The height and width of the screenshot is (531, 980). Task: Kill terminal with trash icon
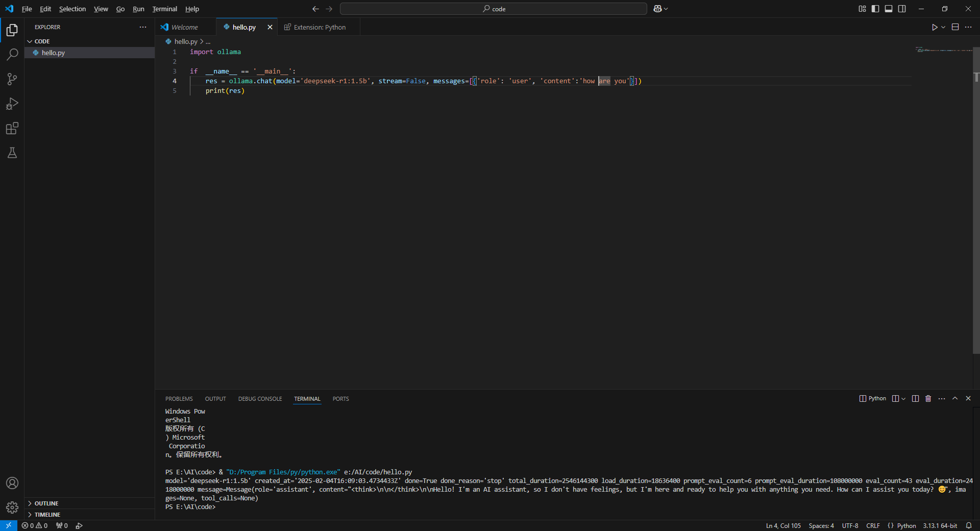pos(928,399)
